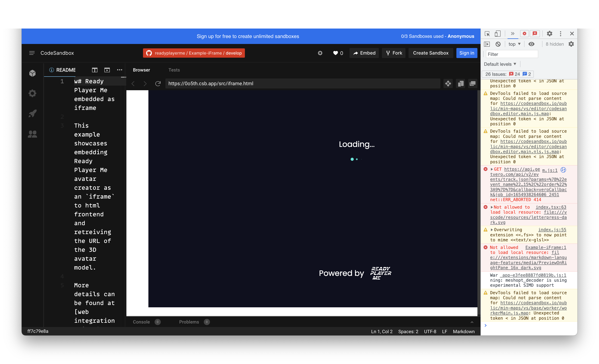Open the Deployment rocket icon in sidebar
599x364 pixels.
32,113
